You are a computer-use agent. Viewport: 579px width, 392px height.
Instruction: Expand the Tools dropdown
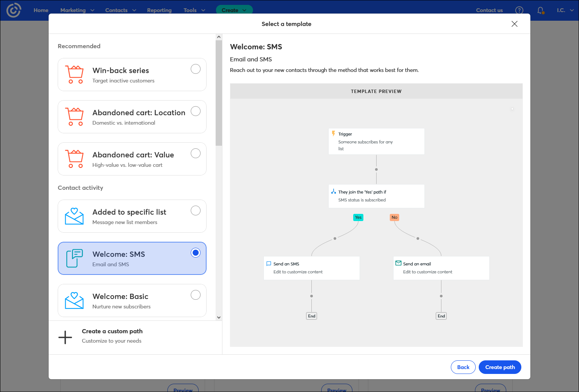(x=194, y=10)
